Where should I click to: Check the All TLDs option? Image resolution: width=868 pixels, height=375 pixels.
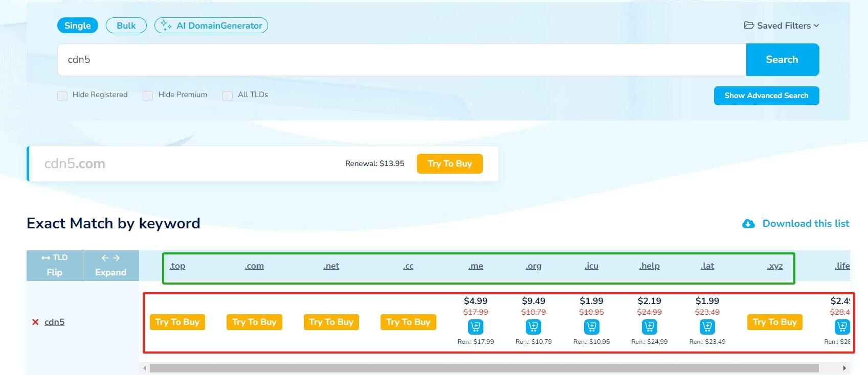(x=228, y=96)
